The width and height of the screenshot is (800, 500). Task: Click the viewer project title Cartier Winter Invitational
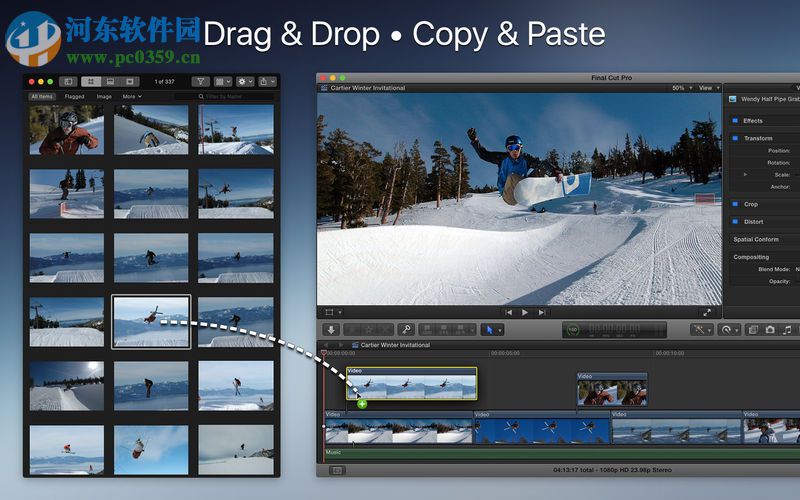tap(367, 88)
